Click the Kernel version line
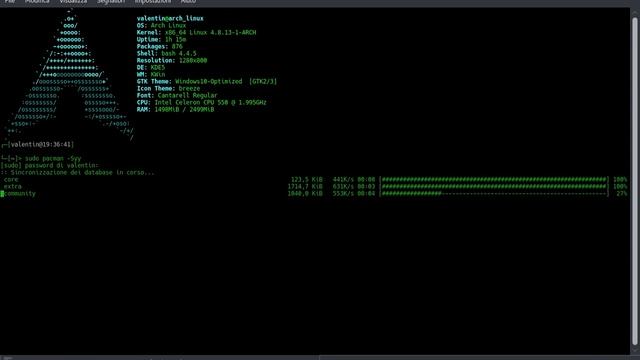This screenshot has height=360, width=640. coord(196,32)
